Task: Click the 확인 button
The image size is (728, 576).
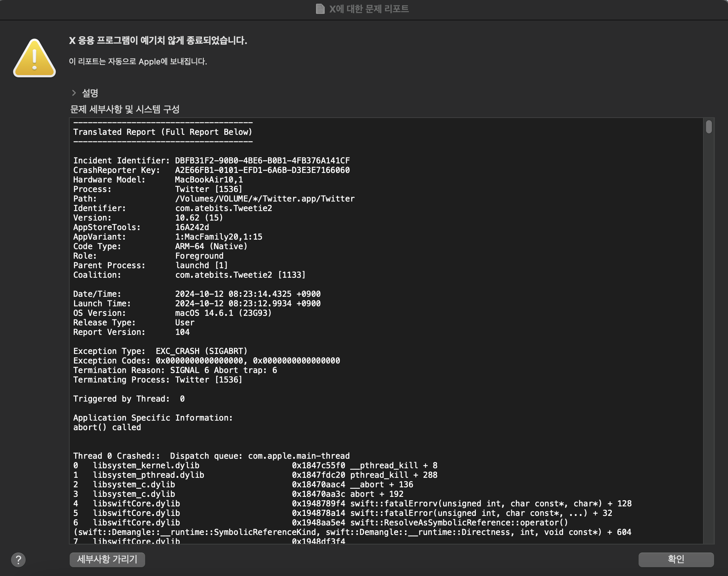Action: (x=676, y=559)
